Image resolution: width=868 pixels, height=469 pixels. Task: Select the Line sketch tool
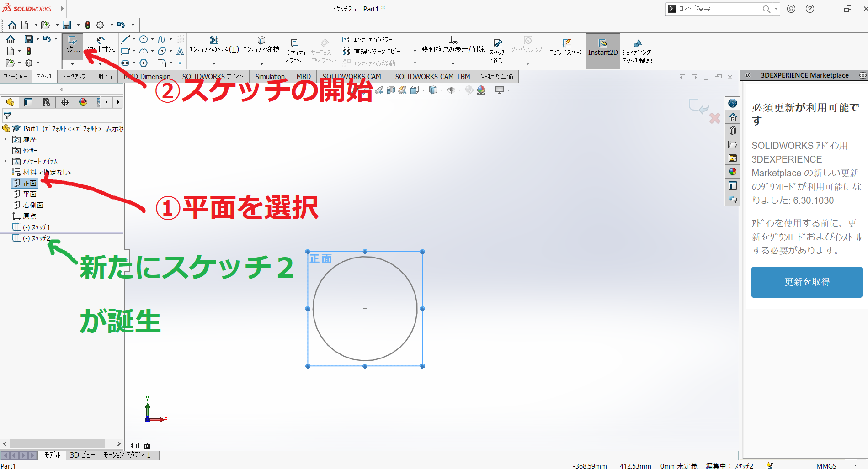tap(125, 39)
